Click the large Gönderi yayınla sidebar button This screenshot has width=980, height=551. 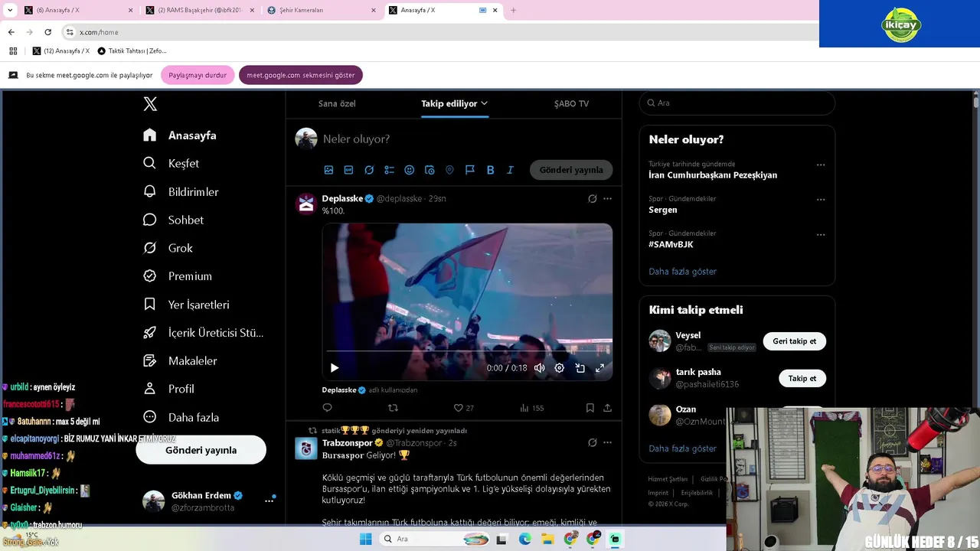(201, 450)
